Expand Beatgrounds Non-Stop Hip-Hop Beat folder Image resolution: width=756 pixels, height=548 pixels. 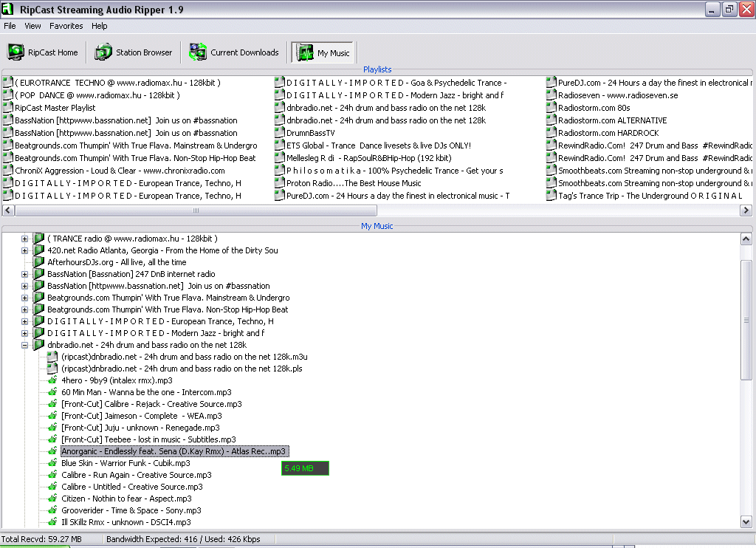click(24, 309)
